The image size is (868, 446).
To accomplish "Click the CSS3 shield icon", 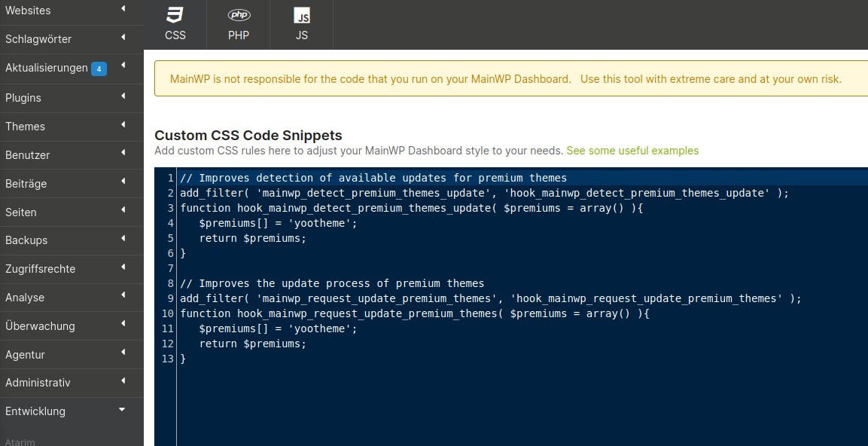I will pyautogui.click(x=175, y=16).
